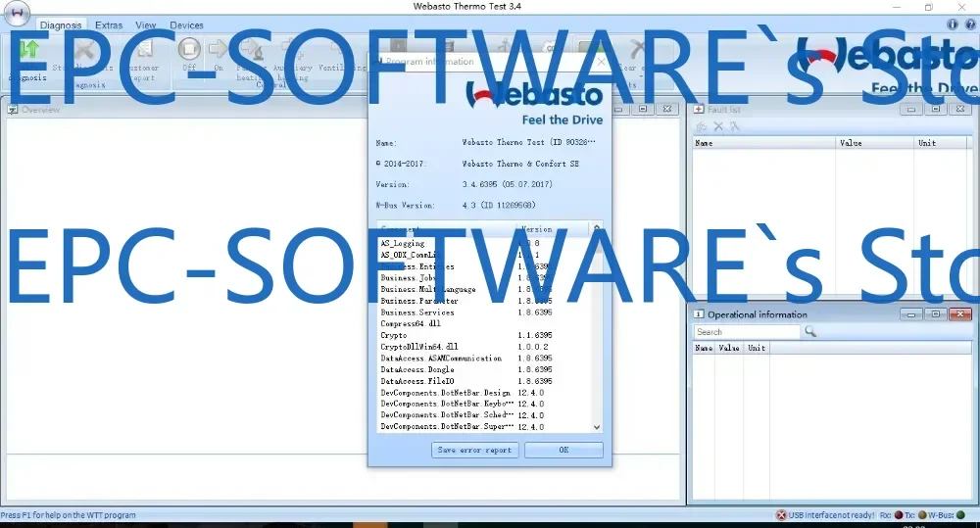This screenshot has width=980, height=528.
Task: Select the AS_Logging component row
Action: pos(484,244)
